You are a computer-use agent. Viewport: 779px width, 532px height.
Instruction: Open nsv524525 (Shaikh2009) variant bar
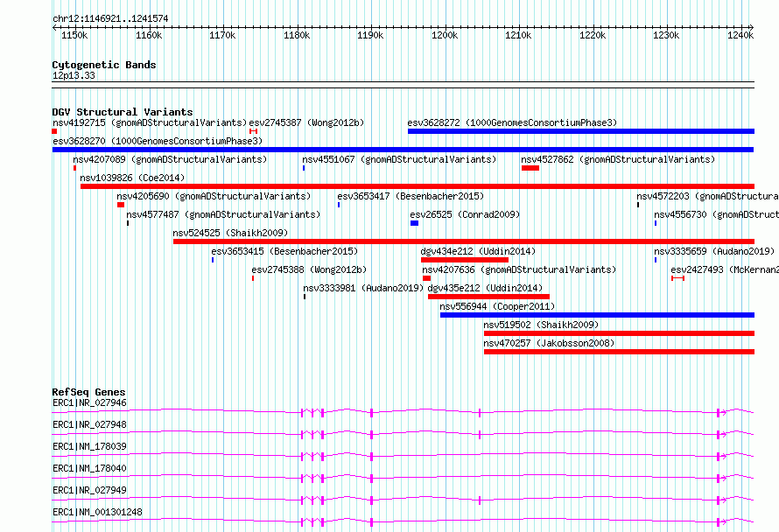(464, 241)
